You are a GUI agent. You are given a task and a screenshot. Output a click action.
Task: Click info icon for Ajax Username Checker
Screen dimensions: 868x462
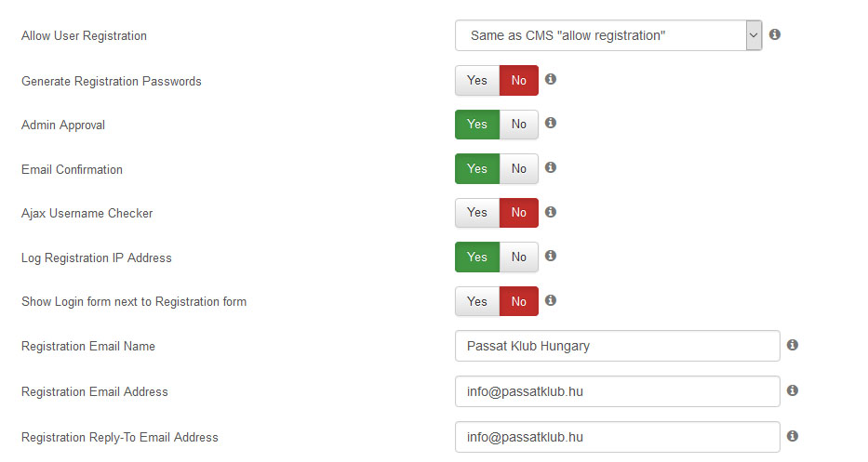[550, 212]
